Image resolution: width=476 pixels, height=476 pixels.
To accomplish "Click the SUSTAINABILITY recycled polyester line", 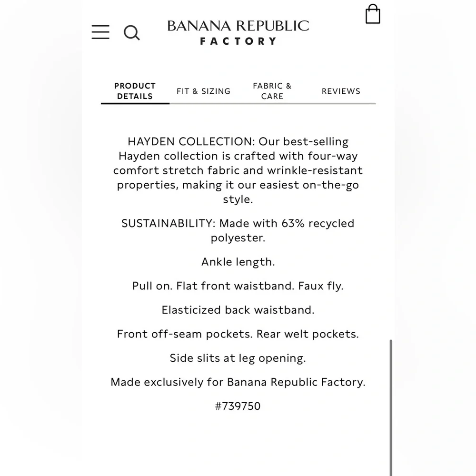I will point(238,223).
